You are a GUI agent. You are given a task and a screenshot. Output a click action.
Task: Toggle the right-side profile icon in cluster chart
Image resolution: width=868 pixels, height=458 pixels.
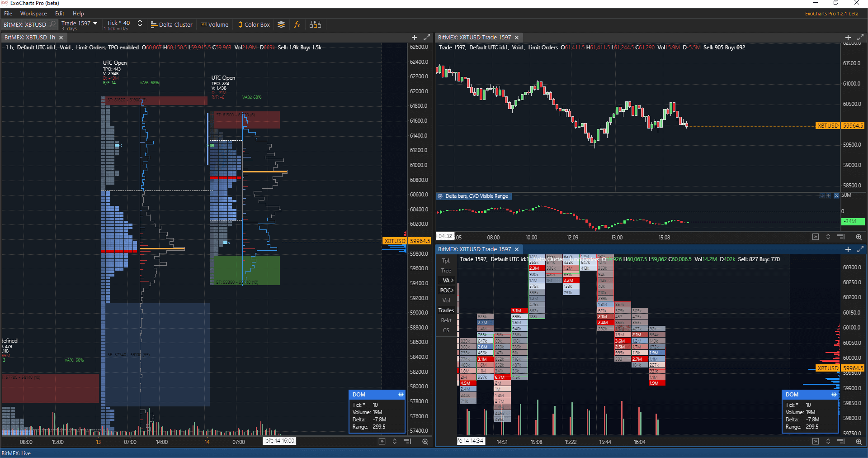[841, 441]
